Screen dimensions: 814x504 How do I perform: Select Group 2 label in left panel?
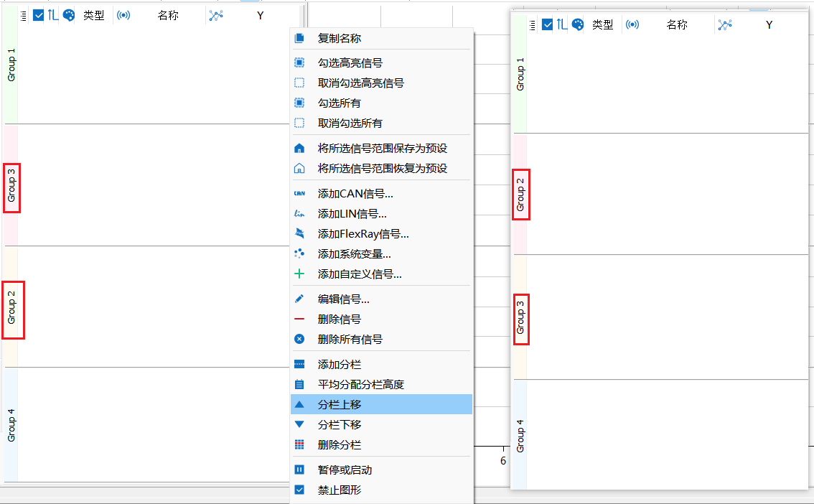pos(11,307)
